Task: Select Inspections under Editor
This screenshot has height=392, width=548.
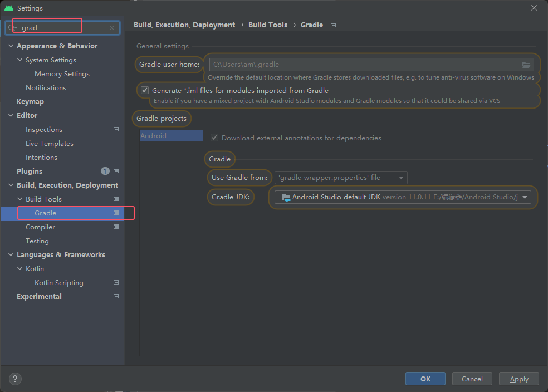Action: [44, 129]
